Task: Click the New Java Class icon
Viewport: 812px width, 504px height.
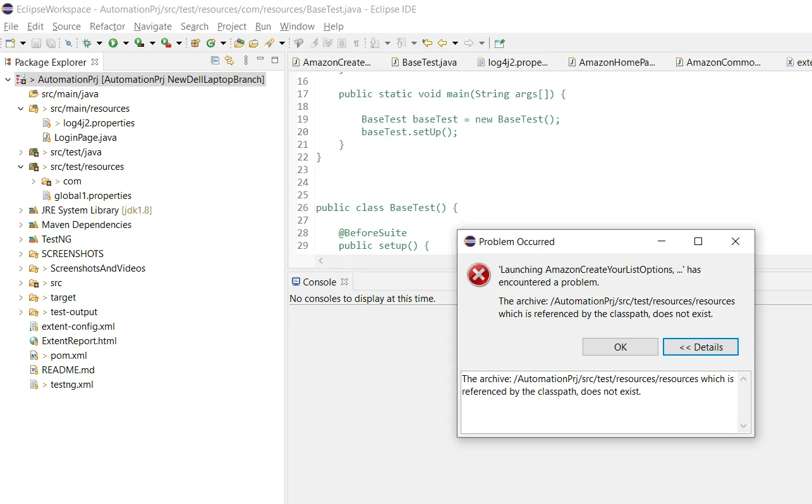Action: coord(210,43)
